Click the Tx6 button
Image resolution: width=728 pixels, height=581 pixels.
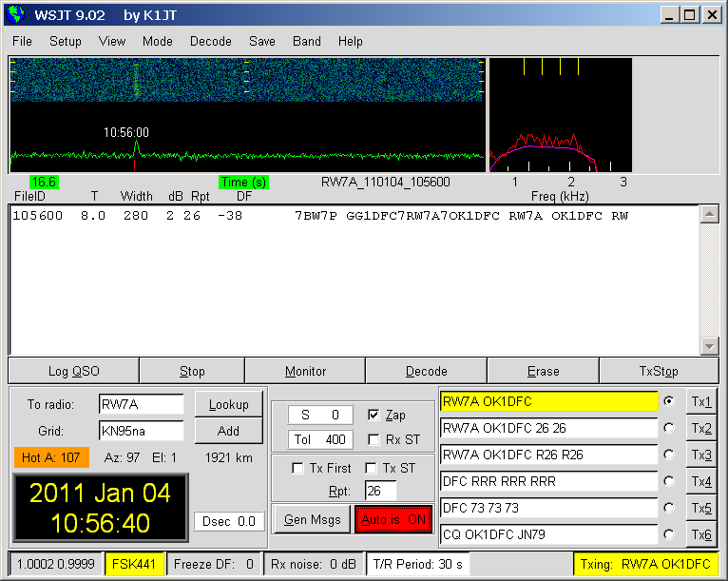pyautogui.click(x=701, y=534)
